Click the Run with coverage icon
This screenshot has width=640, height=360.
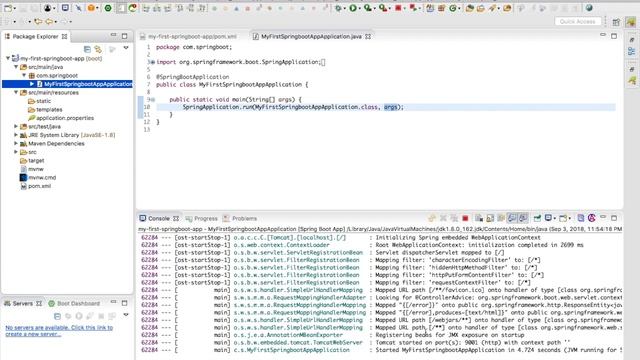click(x=367, y=8)
